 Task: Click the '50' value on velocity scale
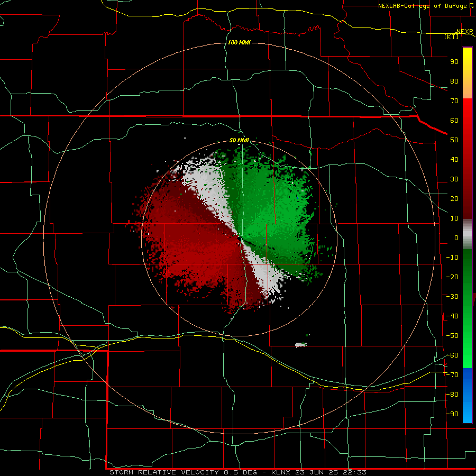(454, 140)
